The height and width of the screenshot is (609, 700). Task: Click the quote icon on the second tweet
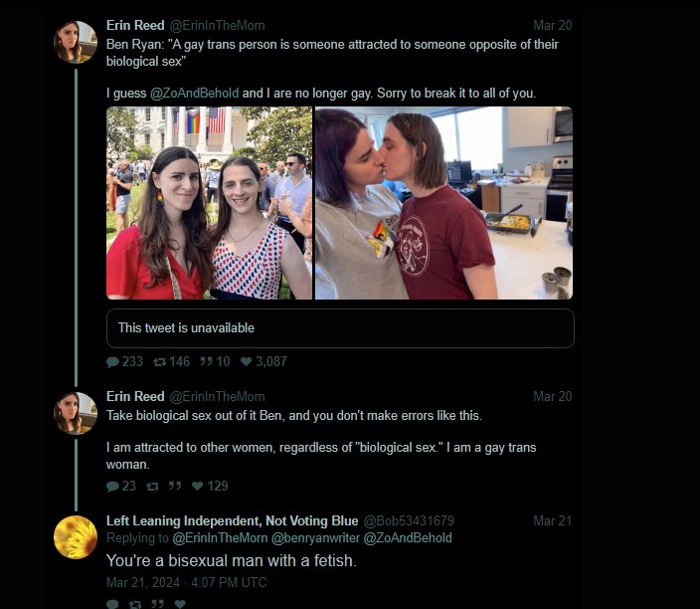175,486
